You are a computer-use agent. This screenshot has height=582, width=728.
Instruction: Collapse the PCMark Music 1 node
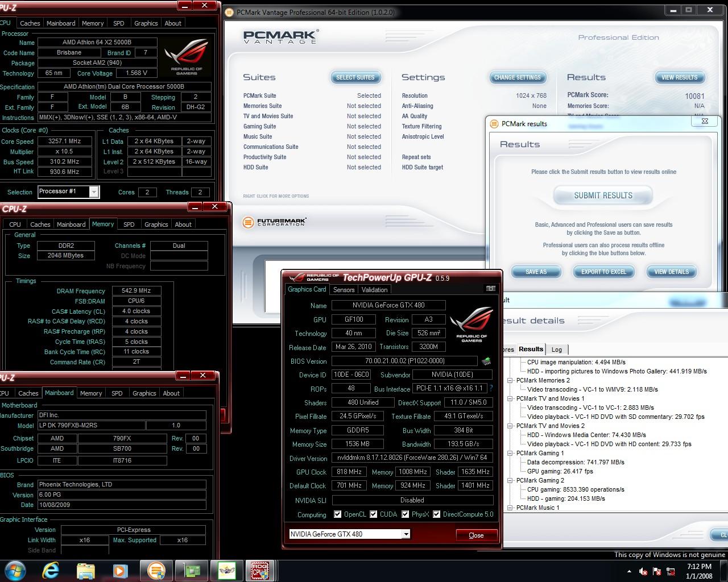(x=510, y=508)
